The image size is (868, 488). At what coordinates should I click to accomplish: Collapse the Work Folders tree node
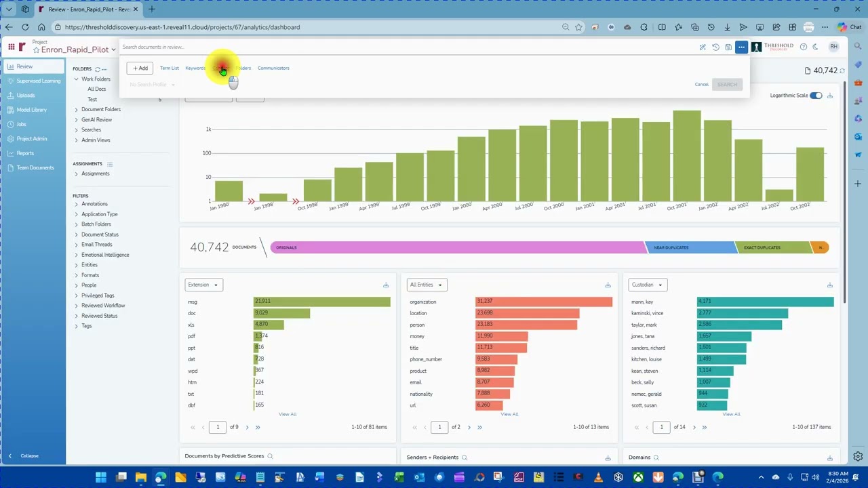click(77, 79)
